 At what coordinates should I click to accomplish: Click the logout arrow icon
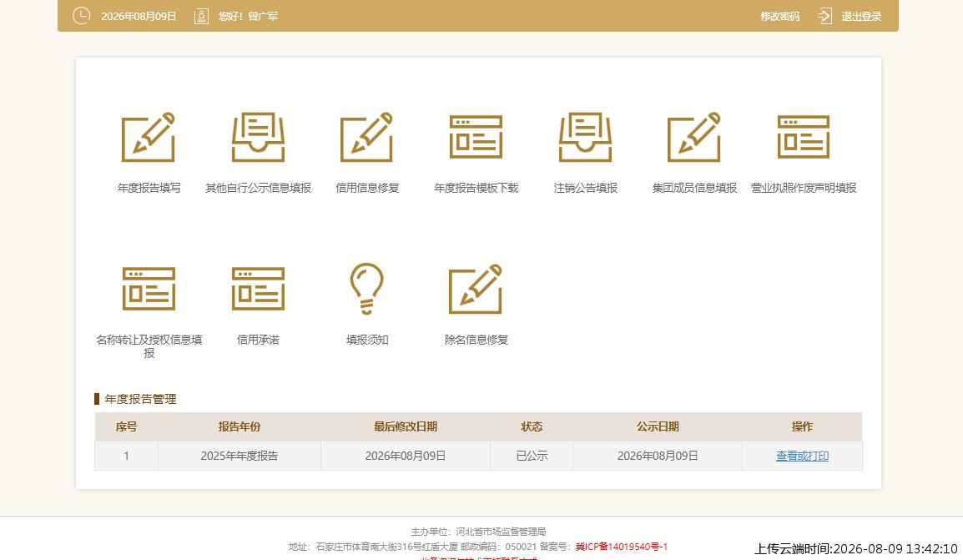tap(824, 16)
